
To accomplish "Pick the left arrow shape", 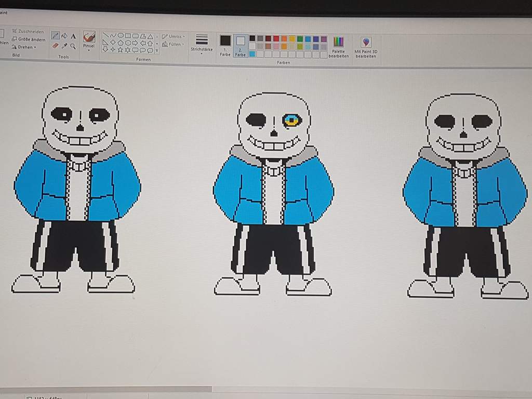I will 143,44.
